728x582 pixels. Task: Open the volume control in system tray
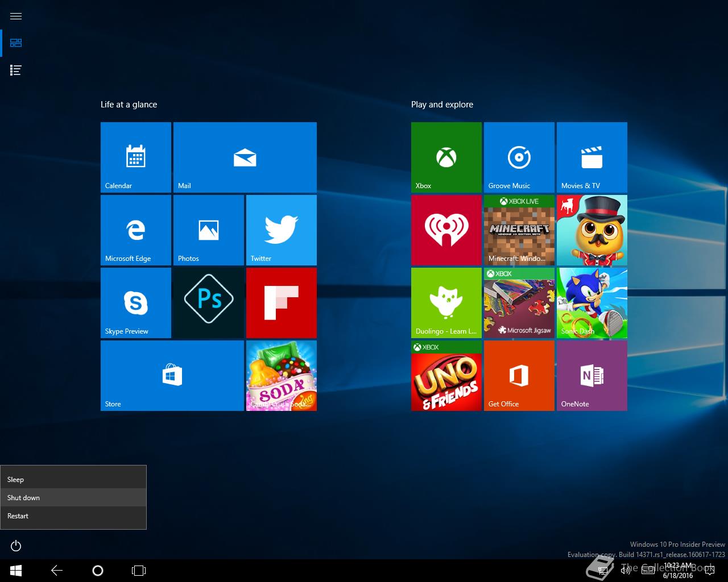pos(626,571)
